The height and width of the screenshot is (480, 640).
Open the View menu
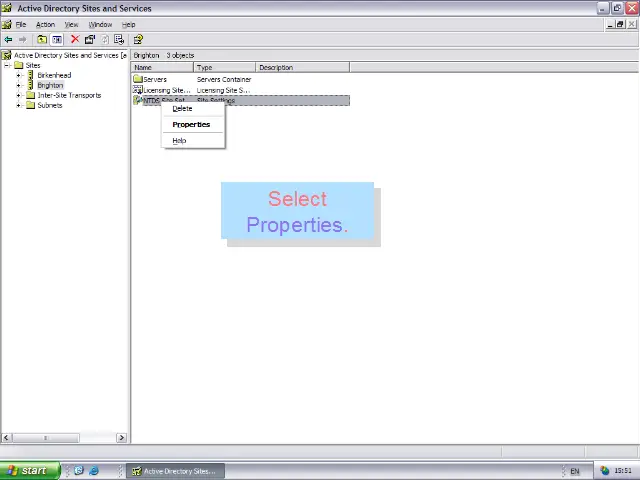point(71,24)
